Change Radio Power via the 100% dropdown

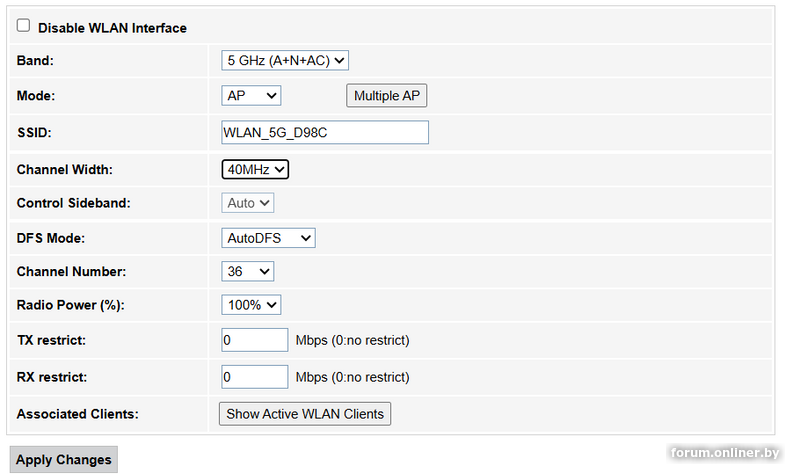[x=251, y=305]
